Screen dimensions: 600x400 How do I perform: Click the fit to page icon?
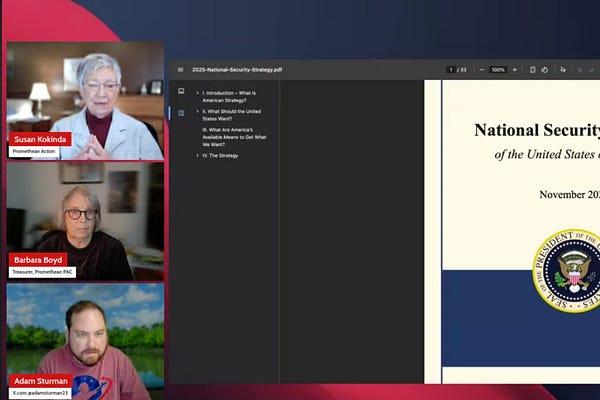click(x=532, y=70)
